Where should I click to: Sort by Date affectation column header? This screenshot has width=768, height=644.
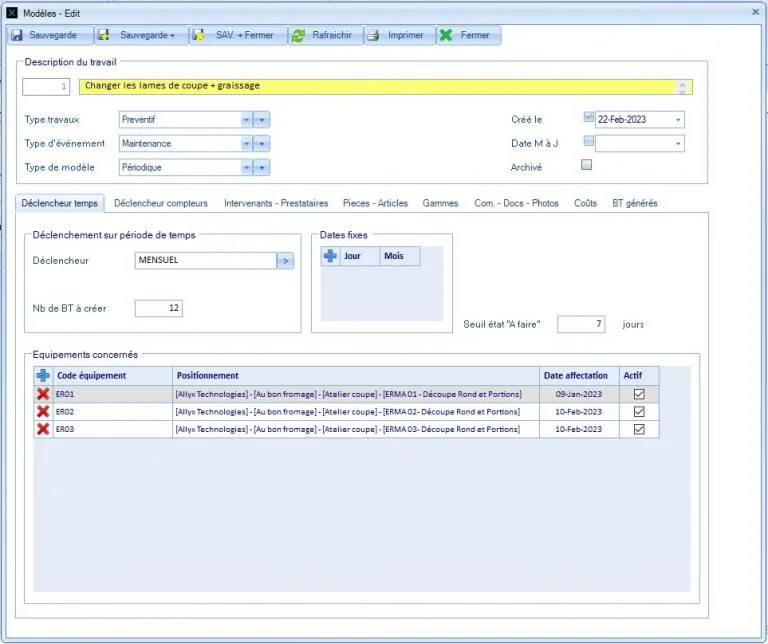tap(579, 376)
